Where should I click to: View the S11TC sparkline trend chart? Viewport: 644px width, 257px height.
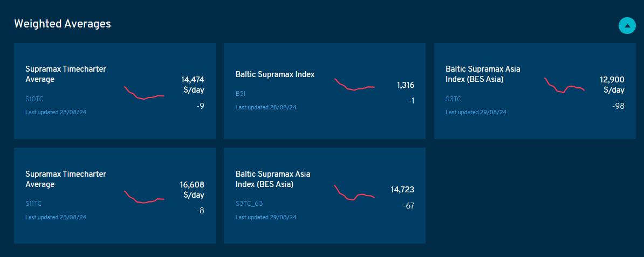point(144,197)
